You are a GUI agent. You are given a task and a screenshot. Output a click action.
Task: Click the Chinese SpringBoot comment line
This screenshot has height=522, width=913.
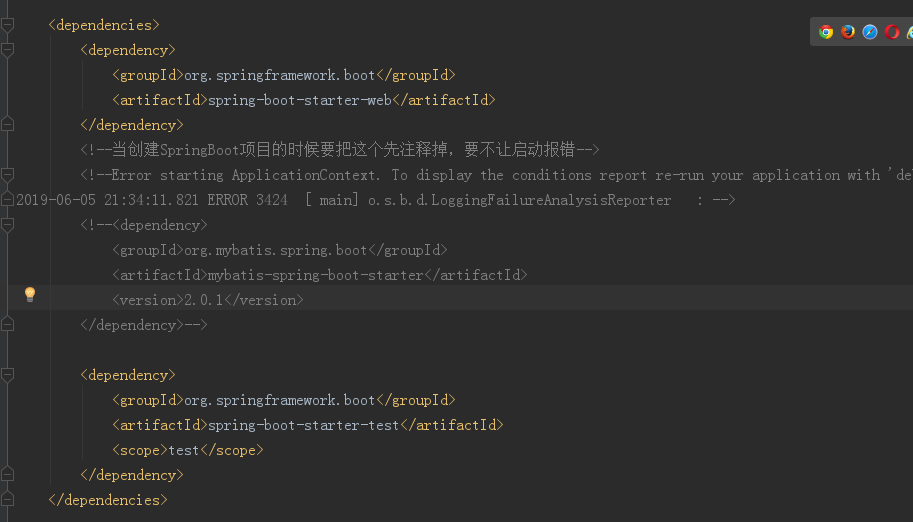pos(340,150)
